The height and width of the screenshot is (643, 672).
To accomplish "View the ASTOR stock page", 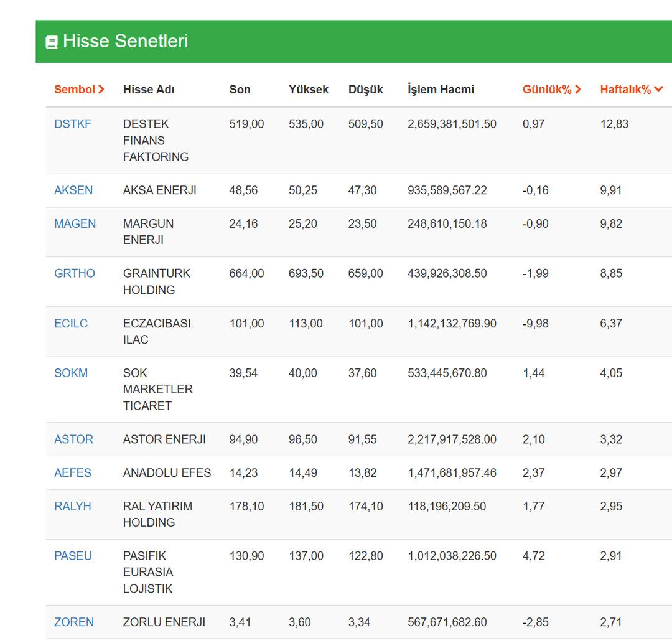I will point(73,439).
